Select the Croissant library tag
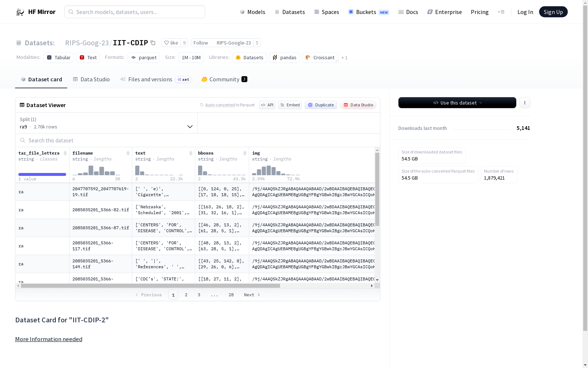 tap(320, 57)
